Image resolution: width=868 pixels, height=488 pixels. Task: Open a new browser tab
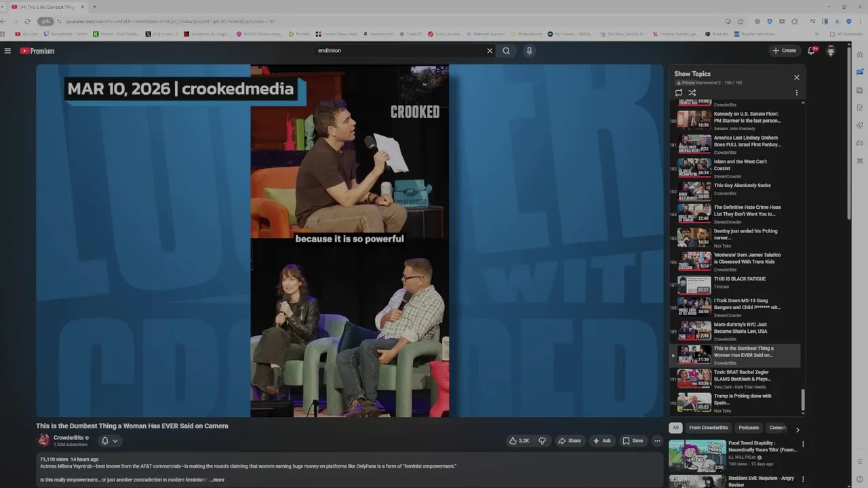[x=94, y=7]
